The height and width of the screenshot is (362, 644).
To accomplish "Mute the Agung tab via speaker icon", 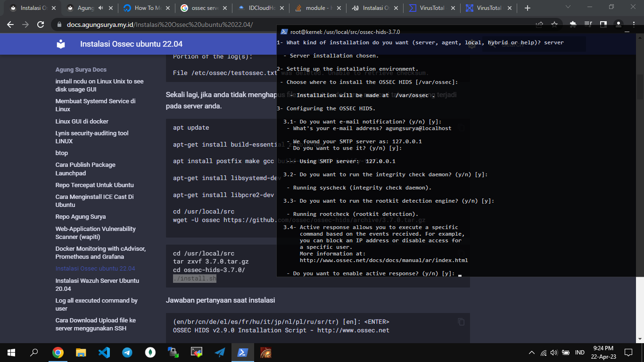I will point(101,8).
